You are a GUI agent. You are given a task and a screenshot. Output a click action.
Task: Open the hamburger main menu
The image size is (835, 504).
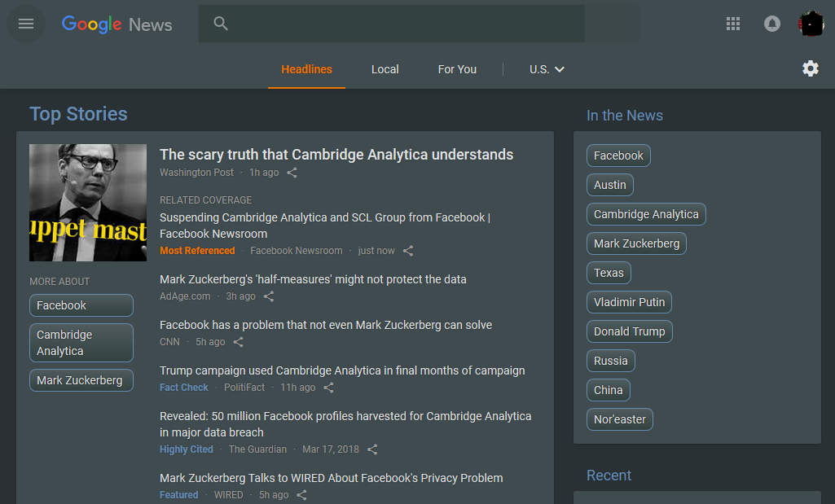click(x=25, y=24)
